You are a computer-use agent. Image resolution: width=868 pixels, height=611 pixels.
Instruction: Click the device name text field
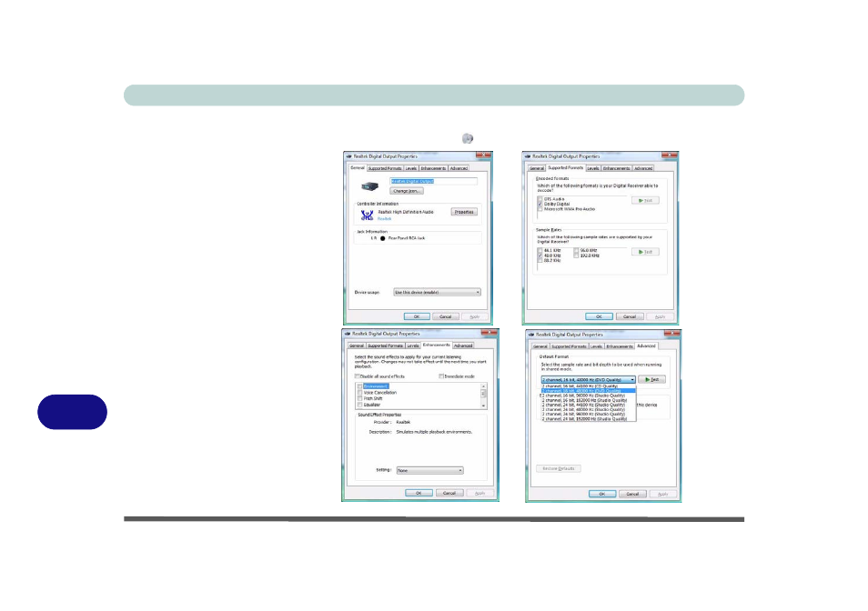pyautogui.click(x=433, y=181)
